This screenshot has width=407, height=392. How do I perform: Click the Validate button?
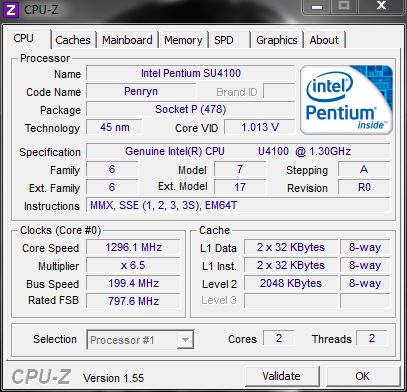tap(282, 376)
